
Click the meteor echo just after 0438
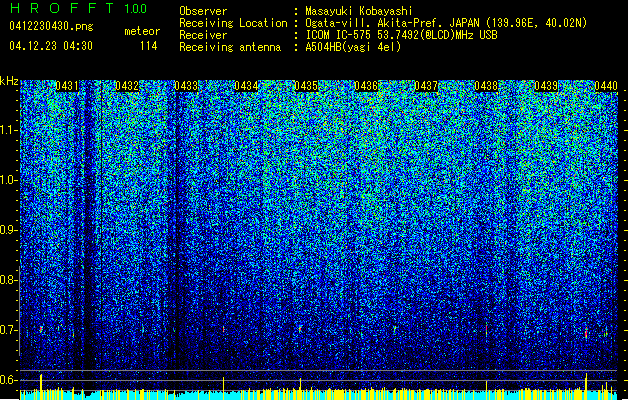coord(487,330)
